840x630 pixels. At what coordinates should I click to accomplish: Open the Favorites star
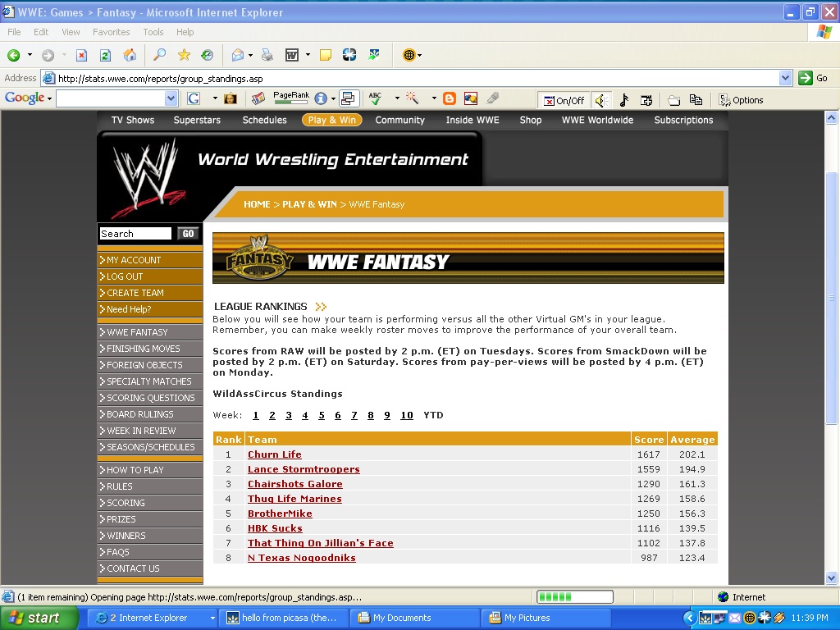184,55
